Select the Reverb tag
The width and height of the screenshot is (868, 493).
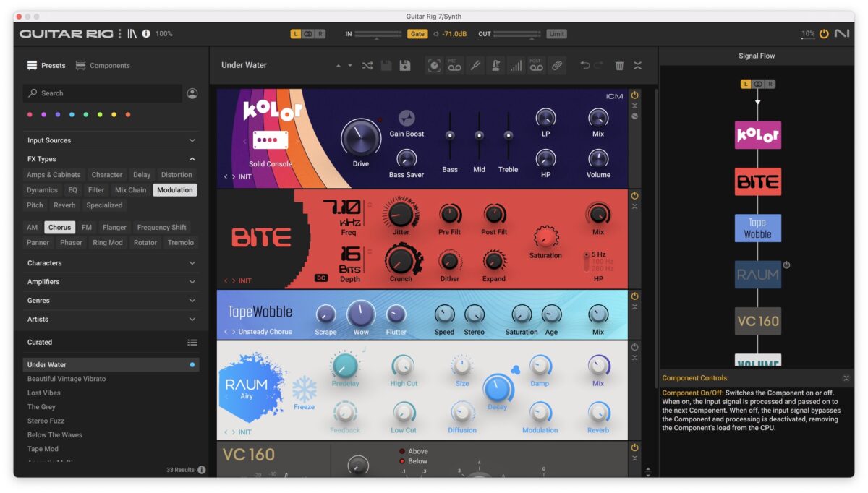[64, 205]
